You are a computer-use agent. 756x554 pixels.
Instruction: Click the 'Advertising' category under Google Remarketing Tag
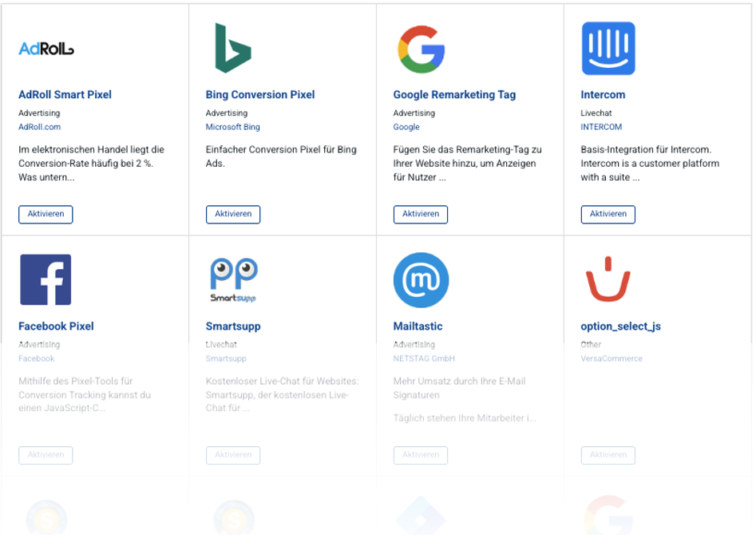[x=414, y=113]
